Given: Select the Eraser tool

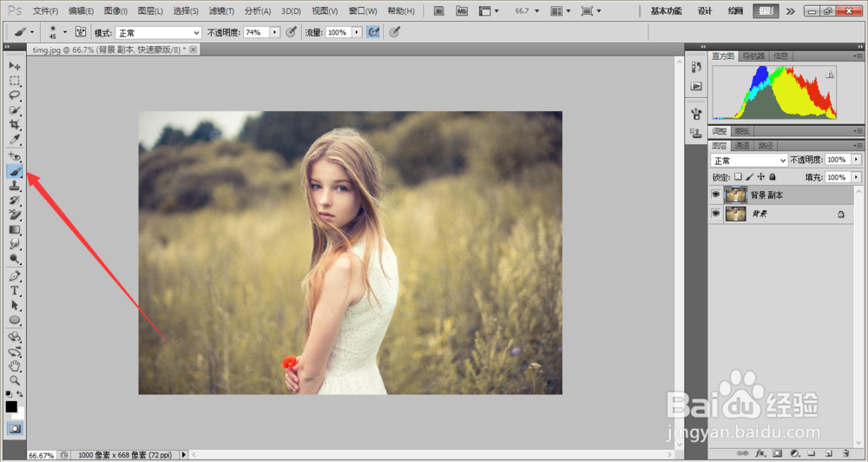Looking at the screenshot, I should click(x=15, y=215).
